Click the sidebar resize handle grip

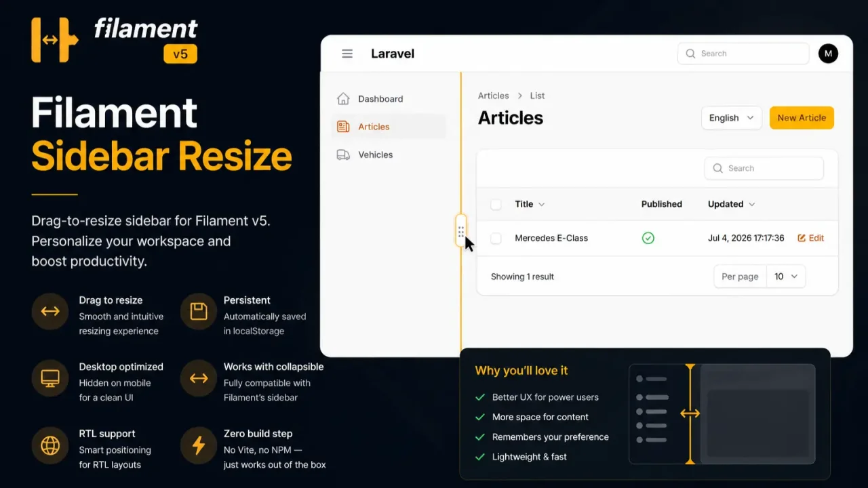coord(461,232)
